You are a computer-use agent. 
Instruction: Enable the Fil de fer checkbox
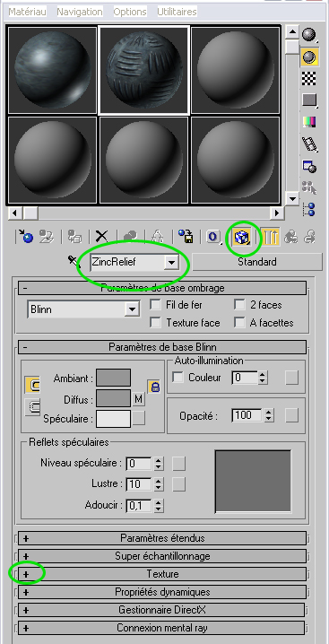click(156, 305)
